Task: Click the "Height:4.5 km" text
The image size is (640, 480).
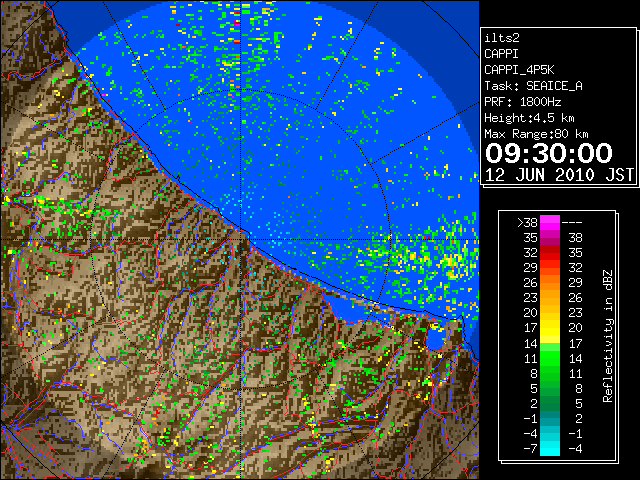Action: tap(529, 118)
